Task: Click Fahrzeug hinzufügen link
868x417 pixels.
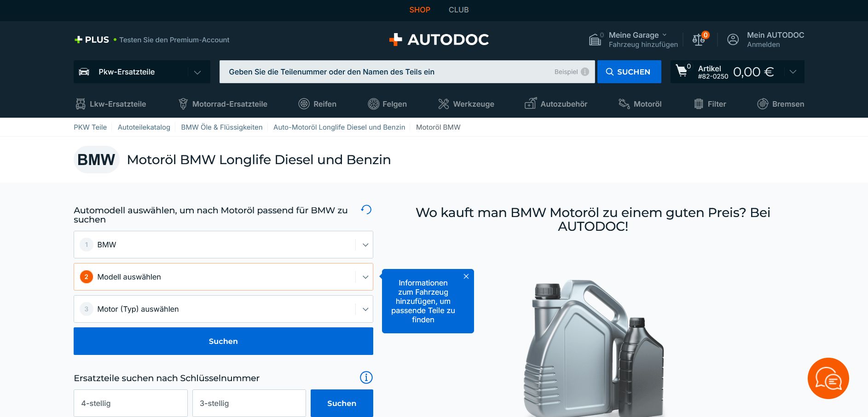Action: pyautogui.click(x=643, y=45)
